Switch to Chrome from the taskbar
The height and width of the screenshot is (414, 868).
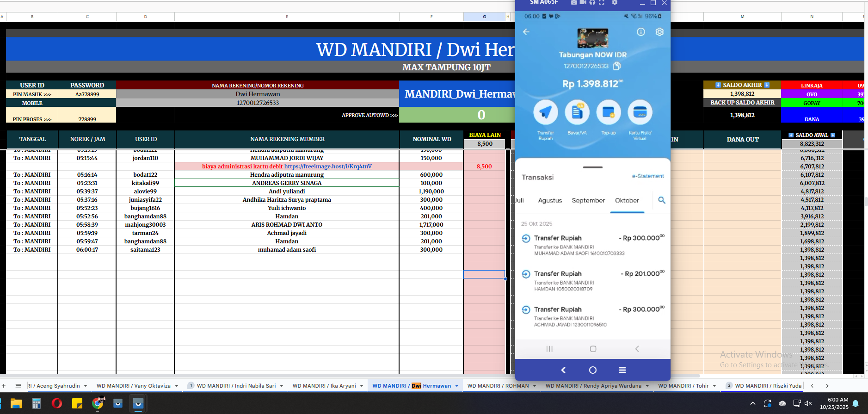pos(98,403)
